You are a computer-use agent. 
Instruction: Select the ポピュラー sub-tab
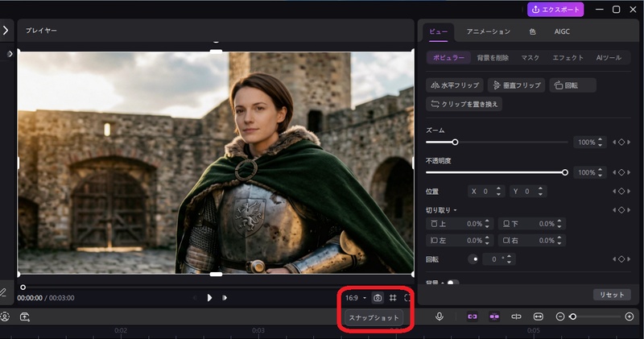448,57
